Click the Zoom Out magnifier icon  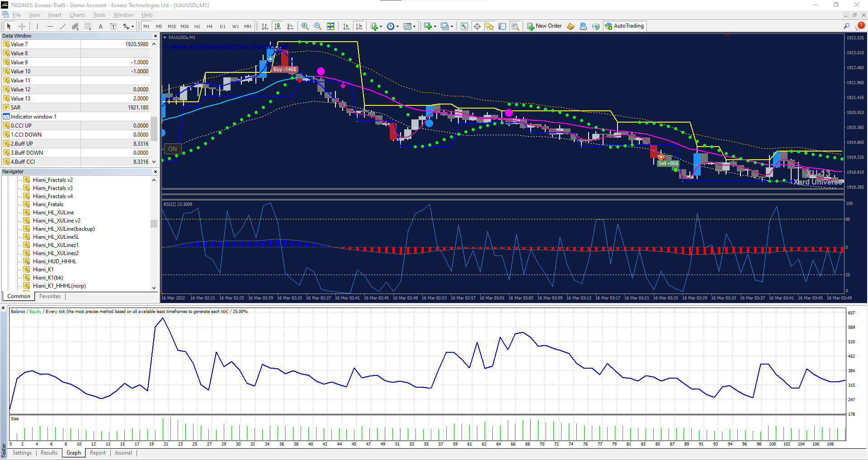coord(318,26)
